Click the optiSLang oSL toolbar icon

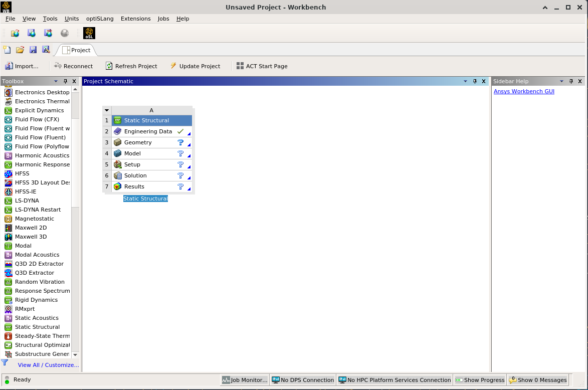click(89, 33)
